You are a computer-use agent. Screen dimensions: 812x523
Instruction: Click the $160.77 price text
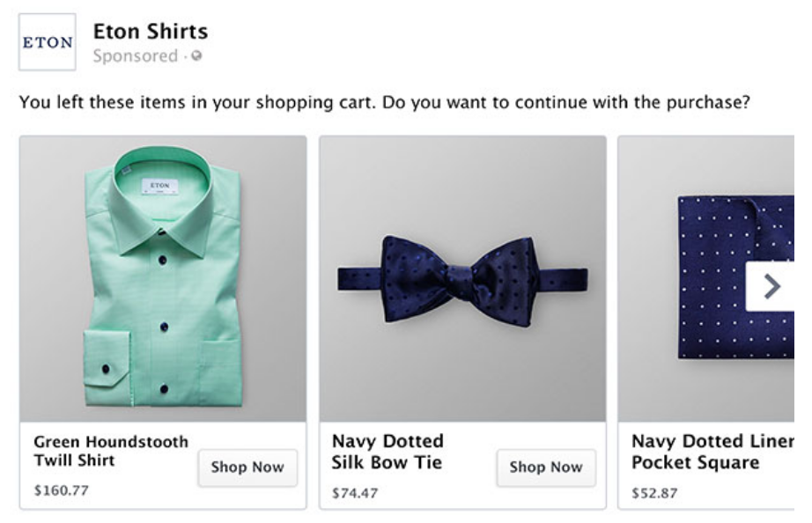tap(61, 490)
